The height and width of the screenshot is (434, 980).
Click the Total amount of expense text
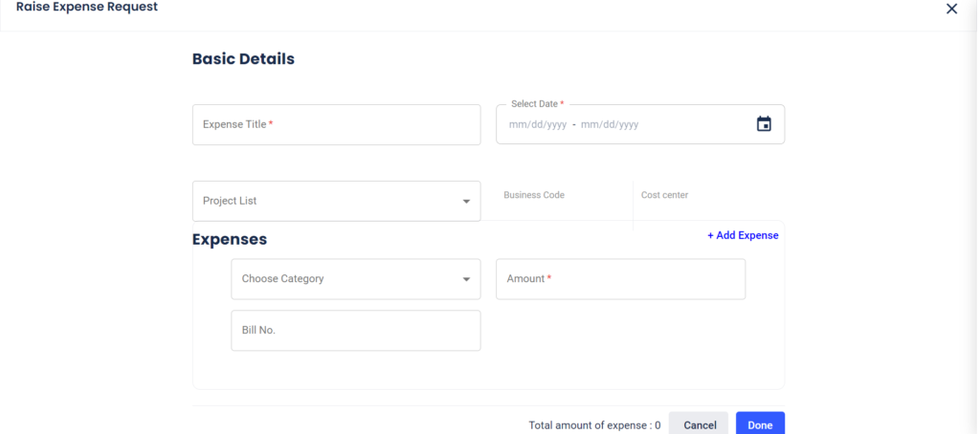[594, 425]
